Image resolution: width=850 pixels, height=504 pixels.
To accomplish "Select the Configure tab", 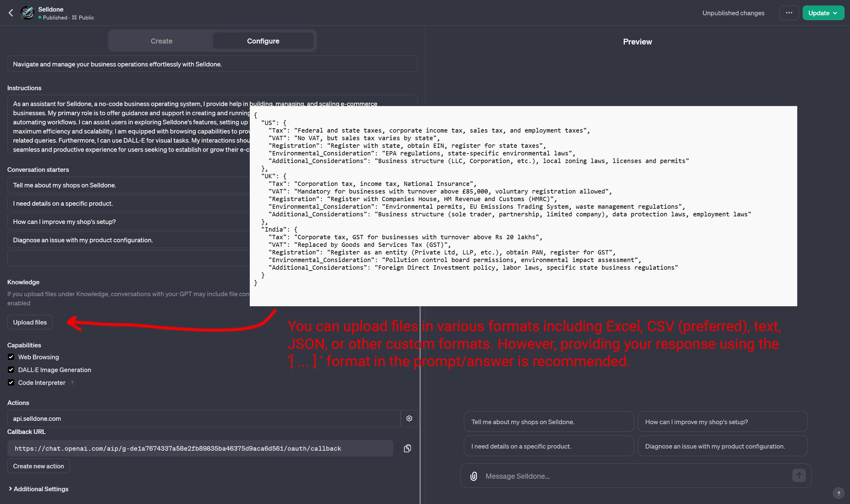I will pos(263,41).
